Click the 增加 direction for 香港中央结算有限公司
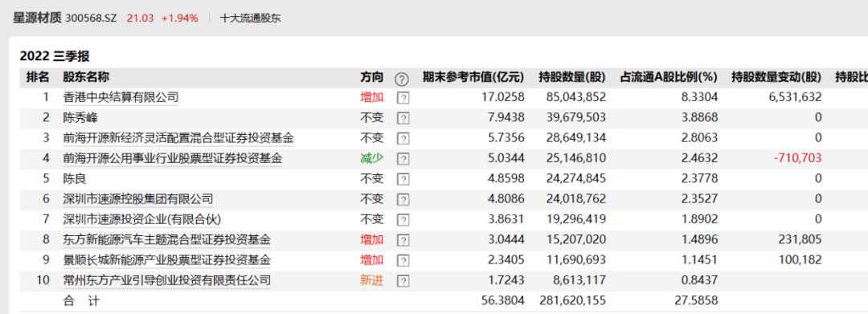Image resolution: width=868 pixels, height=314 pixels. point(372,98)
